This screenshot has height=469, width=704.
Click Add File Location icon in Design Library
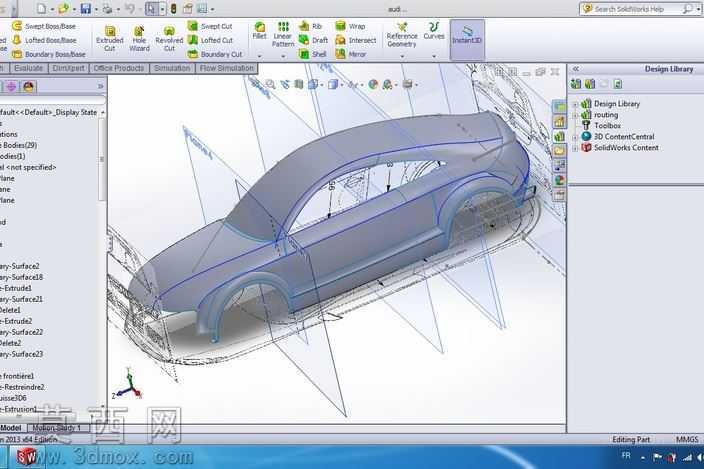(x=590, y=83)
